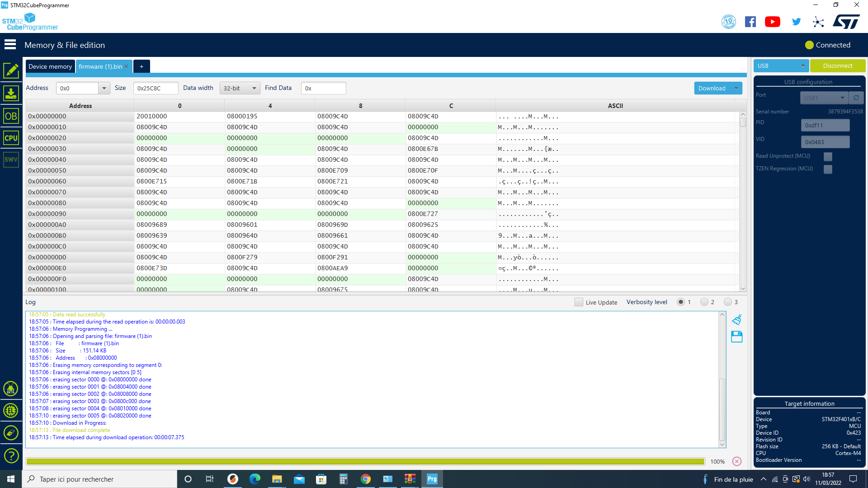Add a new tab with plus
Viewport: 868px width, 488px height.
142,66
